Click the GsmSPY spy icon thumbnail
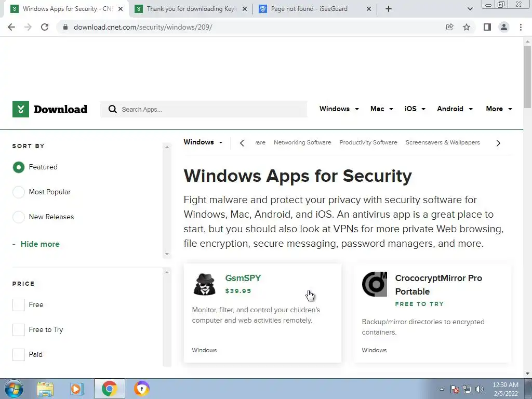This screenshot has width=532, height=399. point(205,284)
